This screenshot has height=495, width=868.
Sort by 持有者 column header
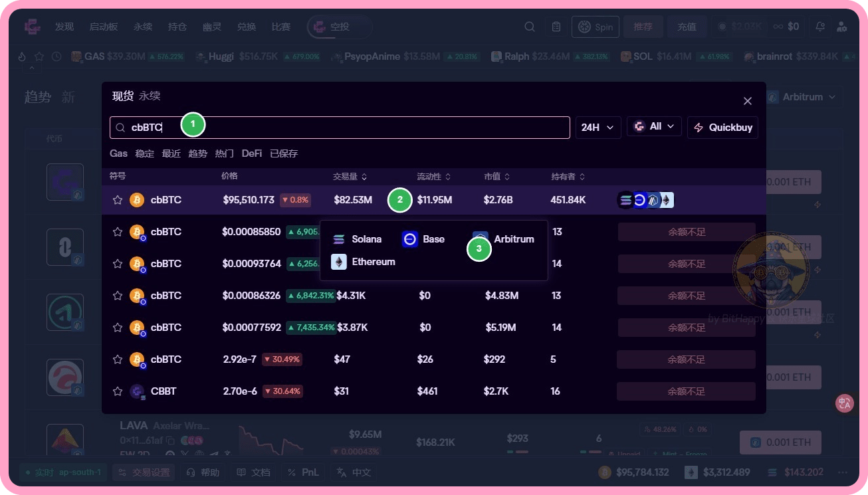[568, 177]
